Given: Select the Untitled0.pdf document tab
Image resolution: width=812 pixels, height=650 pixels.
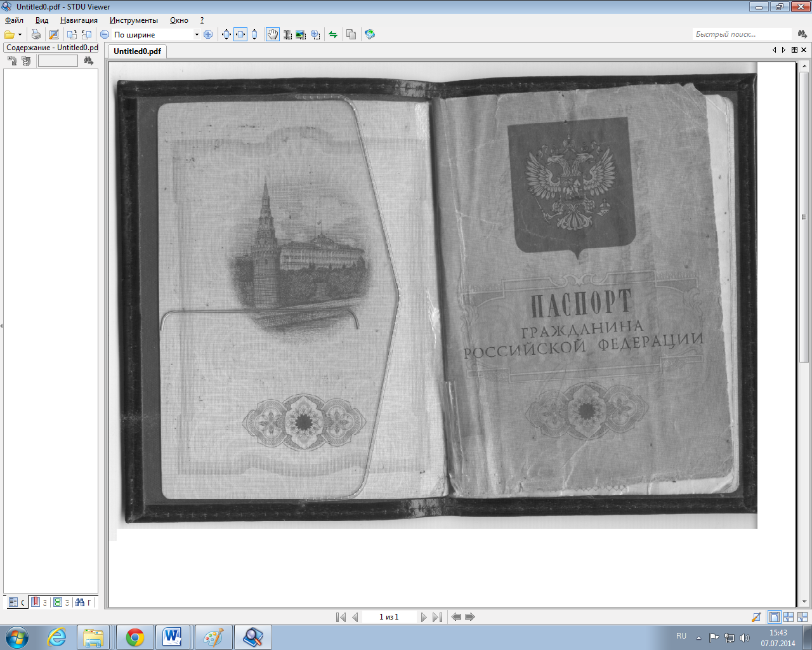Looking at the screenshot, I should (137, 51).
